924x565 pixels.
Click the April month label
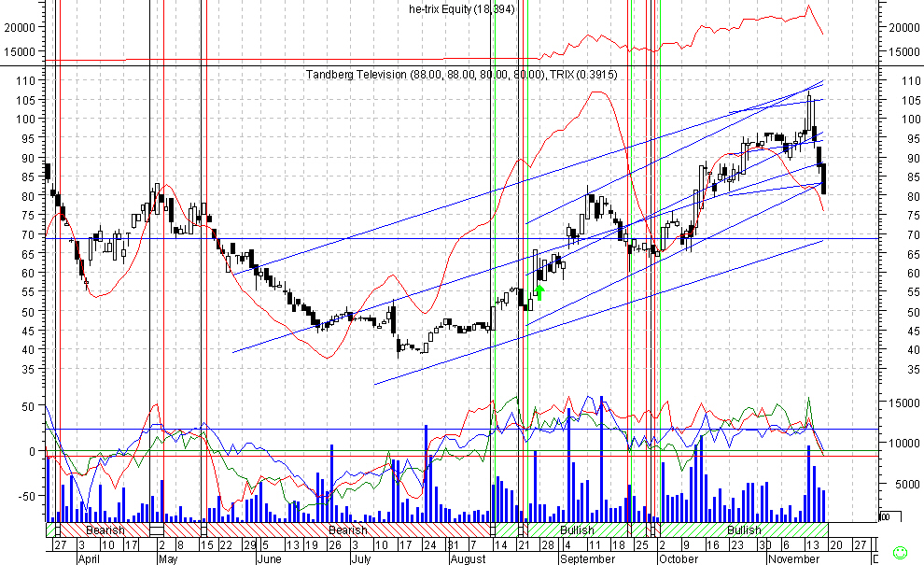coord(89,559)
